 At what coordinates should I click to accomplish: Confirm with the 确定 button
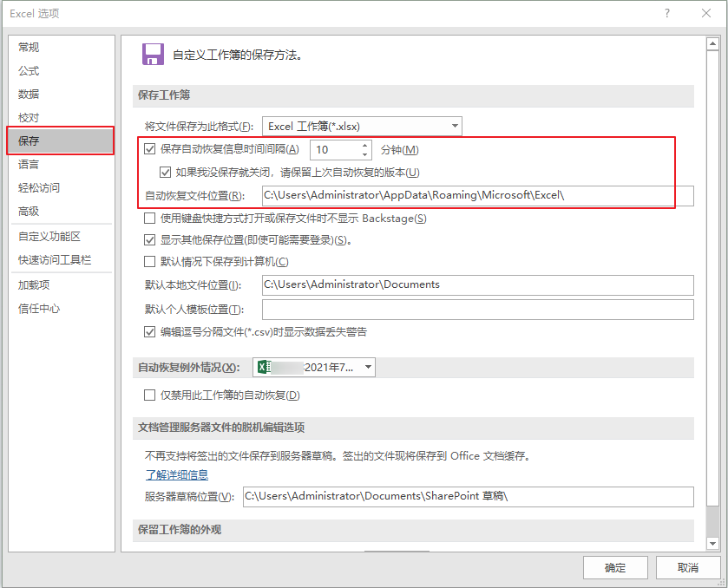615,567
